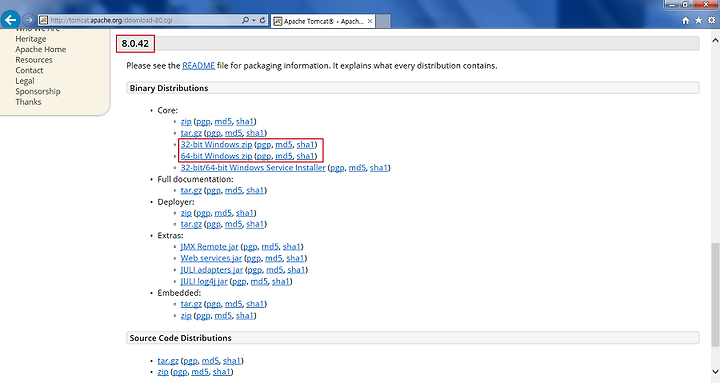Viewport: 720px width, 383px height.
Task: Open the Contact sidebar link
Action: coord(29,70)
